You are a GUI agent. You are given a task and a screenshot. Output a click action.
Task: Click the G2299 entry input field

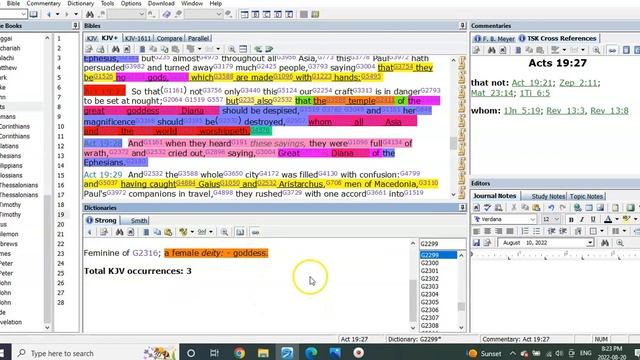point(442,244)
